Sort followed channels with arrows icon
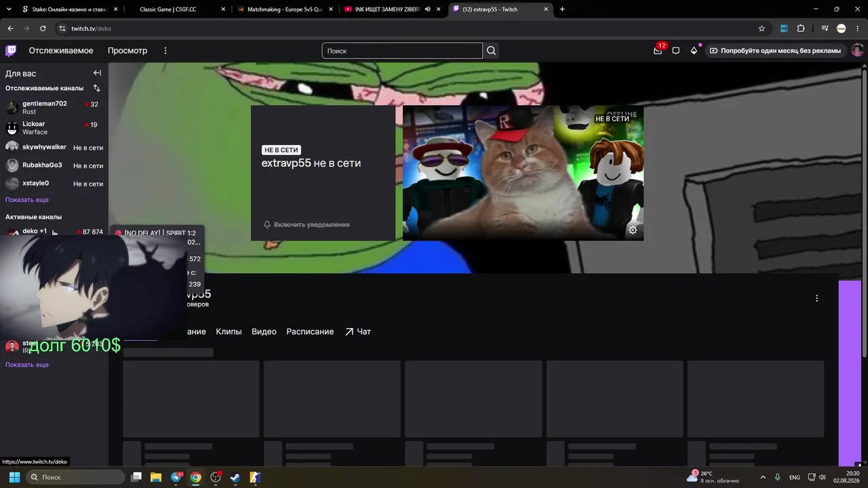Screen dimensions: 868x488 pyautogui.click(x=96, y=88)
